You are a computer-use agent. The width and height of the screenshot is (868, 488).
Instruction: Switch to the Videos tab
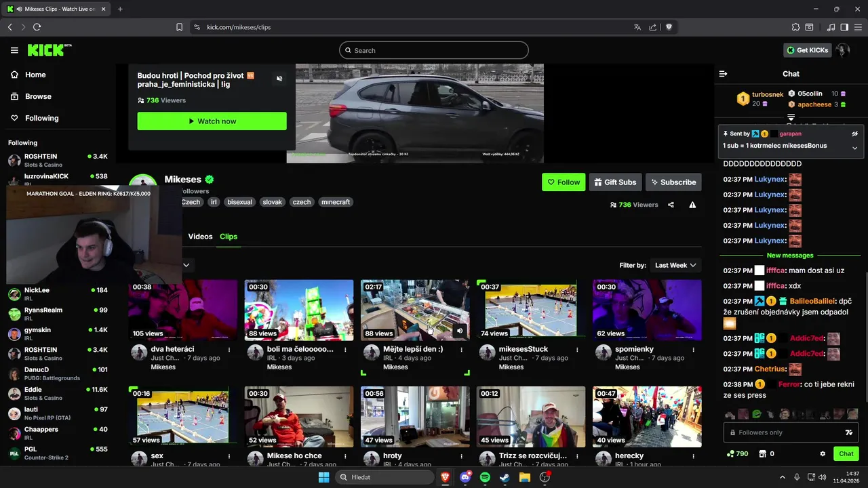[x=200, y=237]
